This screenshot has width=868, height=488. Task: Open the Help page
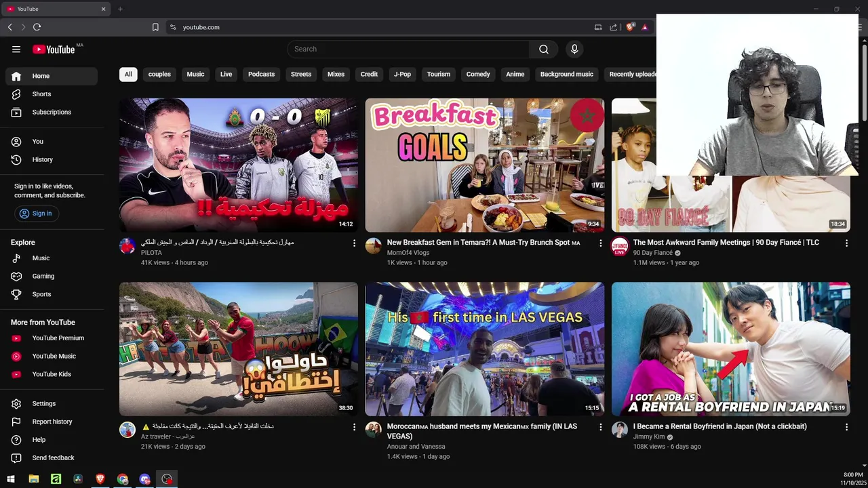coord(52,440)
